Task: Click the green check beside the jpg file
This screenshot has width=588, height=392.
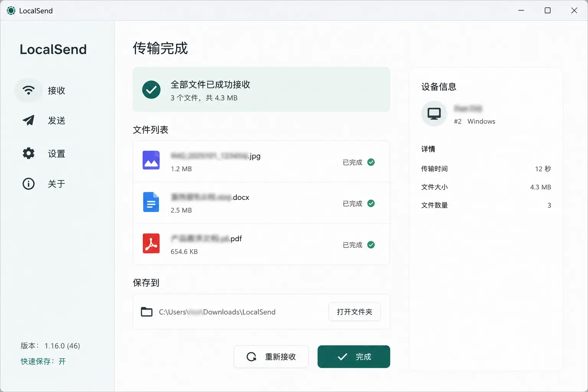Action: [371, 162]
